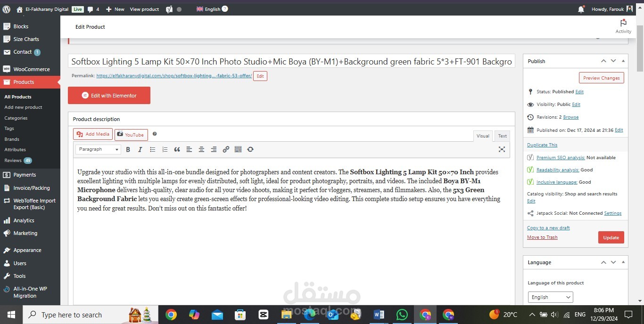Image resolution: width=644 pixels, height=324 pixels.
Task: Open Marketing in sidebar
Action: pyautogui.click(x=30, y=233)
